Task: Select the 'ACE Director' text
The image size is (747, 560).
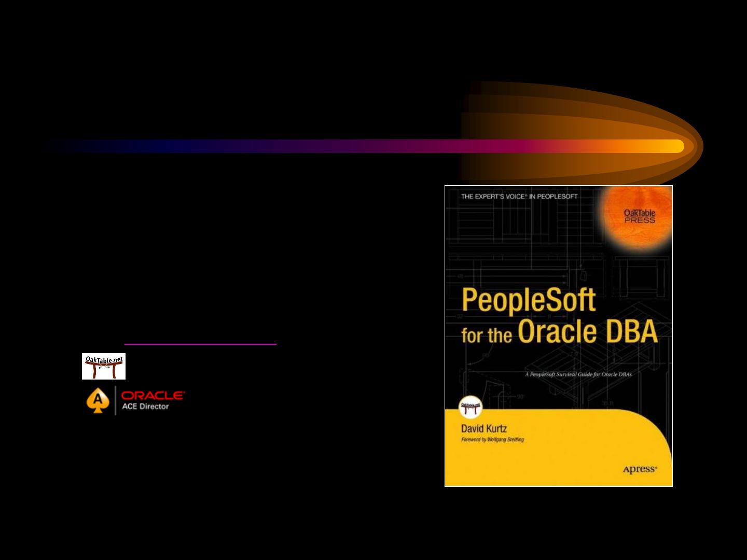Action: (x=145, y=407)
